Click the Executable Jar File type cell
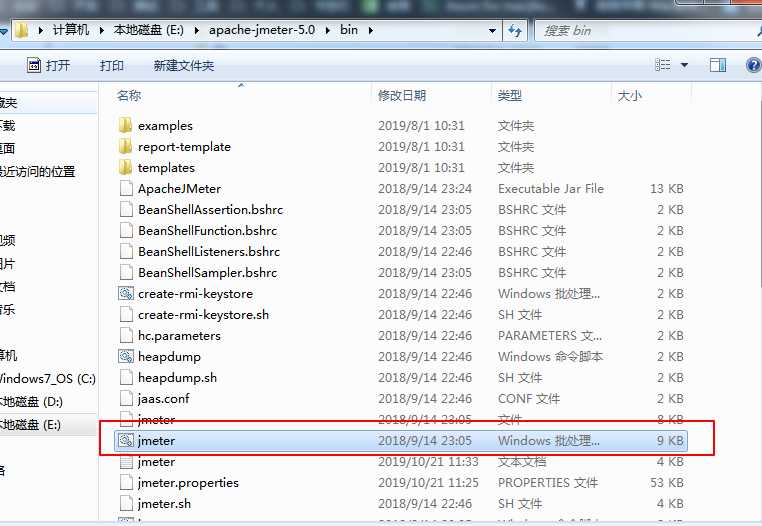The width and height of the screenshot is (762, 526). 551,189
